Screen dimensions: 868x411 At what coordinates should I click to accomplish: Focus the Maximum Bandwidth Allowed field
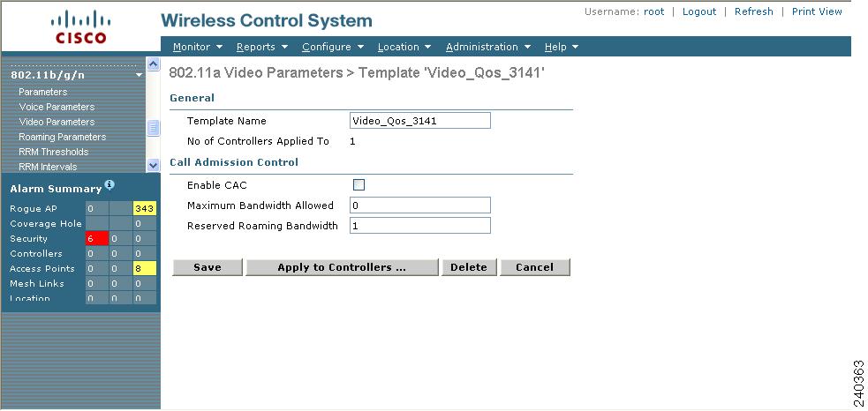pyautogui.click(x=420, y=205)
